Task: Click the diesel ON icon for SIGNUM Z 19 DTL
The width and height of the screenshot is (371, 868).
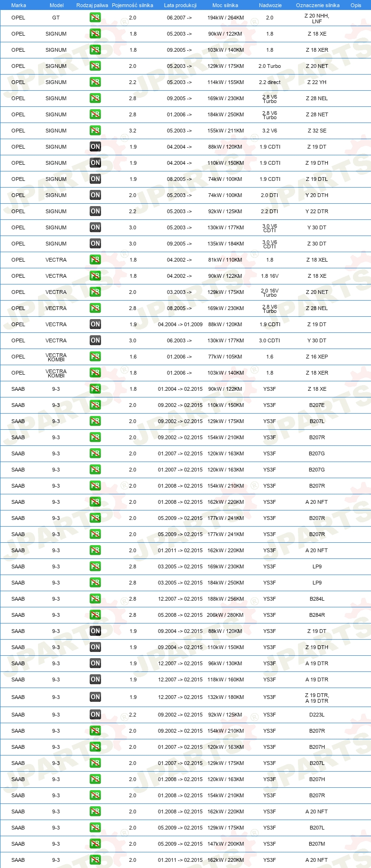Action: pyautogui.click(x=95, y=179)
